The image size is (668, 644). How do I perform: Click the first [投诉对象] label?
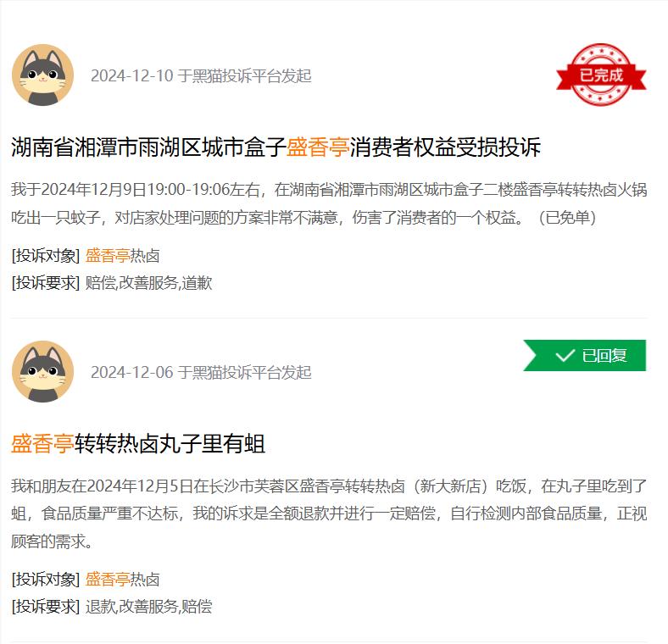pyautogui.click(x=46, y=256)
